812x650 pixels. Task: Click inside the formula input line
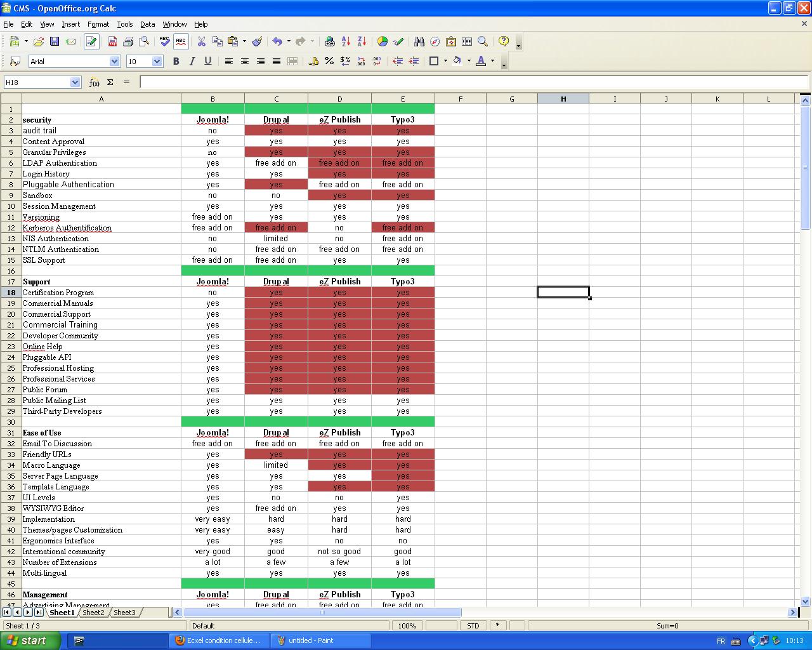[474, 82]
